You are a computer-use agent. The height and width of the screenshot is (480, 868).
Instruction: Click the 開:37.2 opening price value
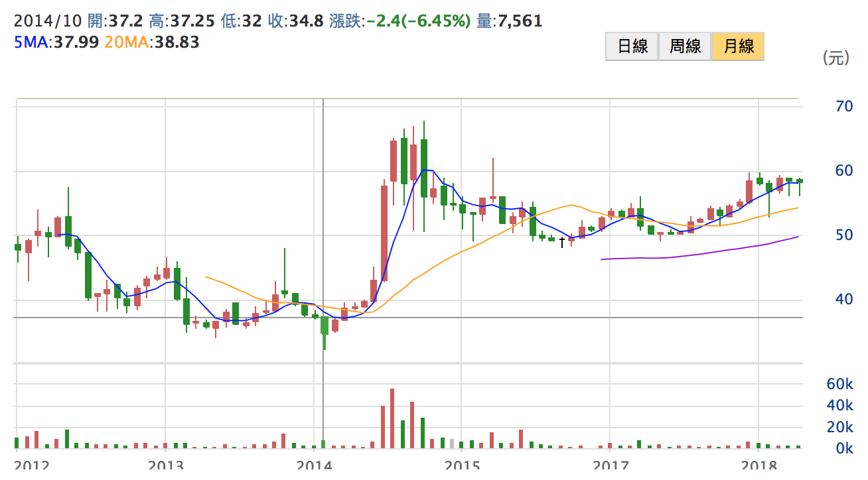(x=115, y=21)
